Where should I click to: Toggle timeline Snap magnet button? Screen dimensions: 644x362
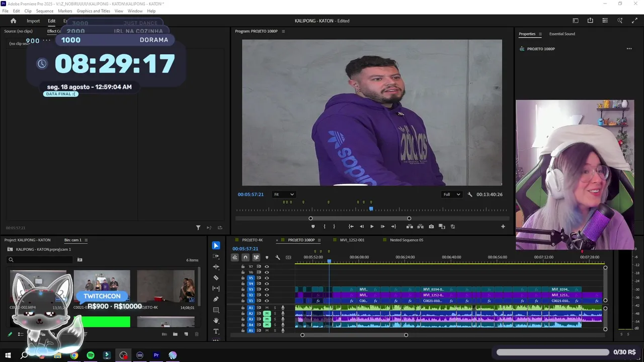click(x=246, y=257)
